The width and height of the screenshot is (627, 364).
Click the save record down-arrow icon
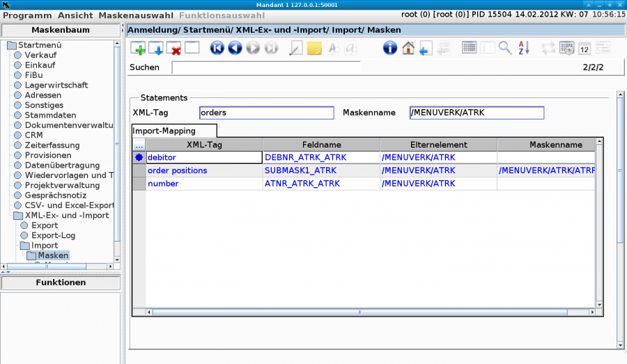point(156,48)
